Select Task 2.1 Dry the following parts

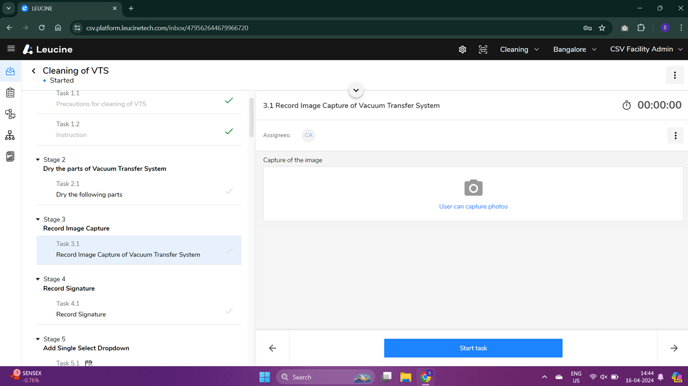coord(139,189)
